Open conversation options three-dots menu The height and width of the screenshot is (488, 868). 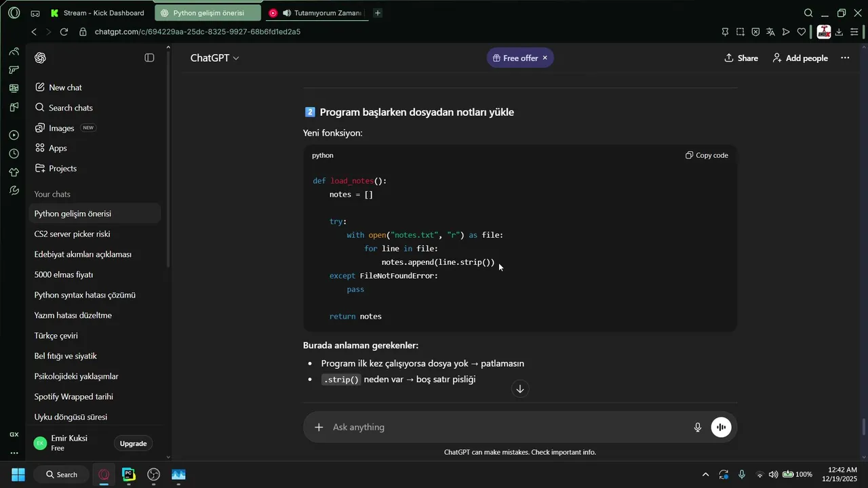tap(845, 58)
